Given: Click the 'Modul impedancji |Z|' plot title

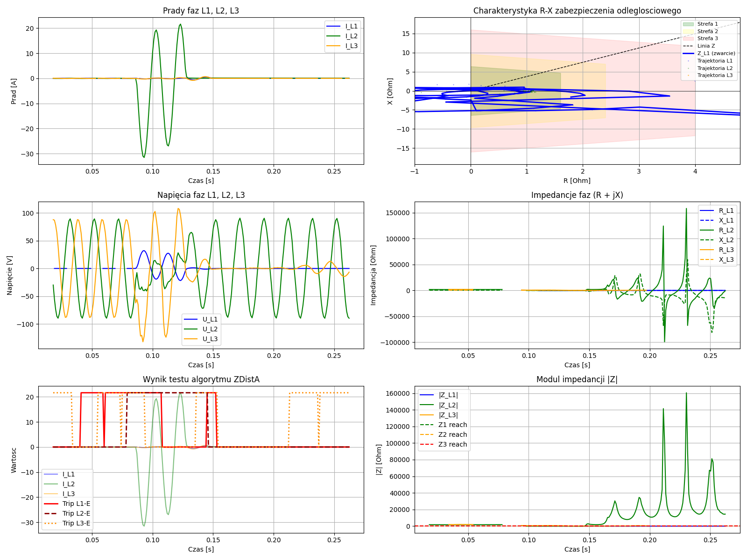Looking at the screenshot, I should pyautogui.click(x=577, y=379).
